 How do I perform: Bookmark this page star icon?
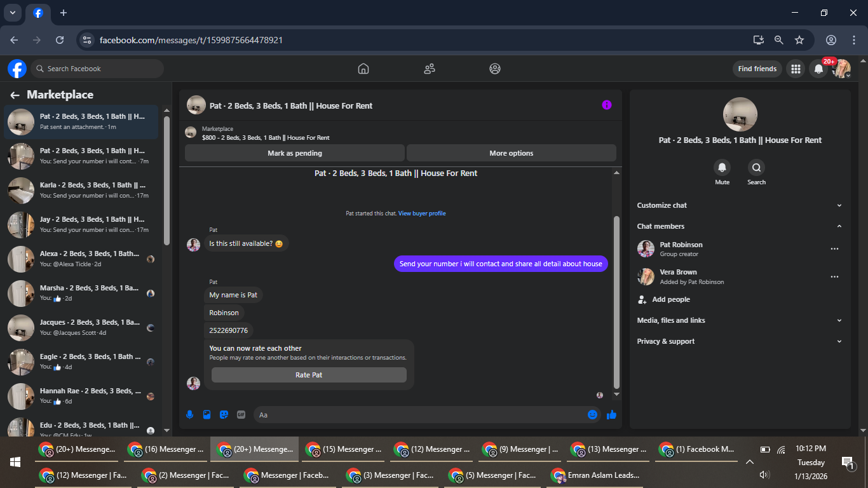(799, 39)
